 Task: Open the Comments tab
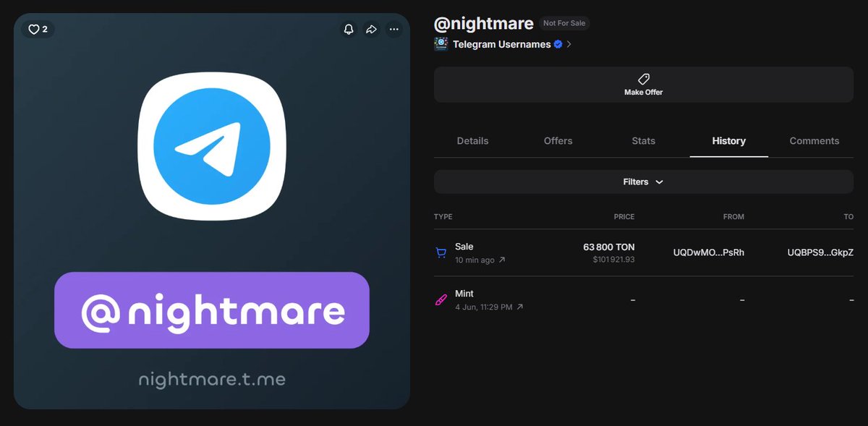[814, 141]
